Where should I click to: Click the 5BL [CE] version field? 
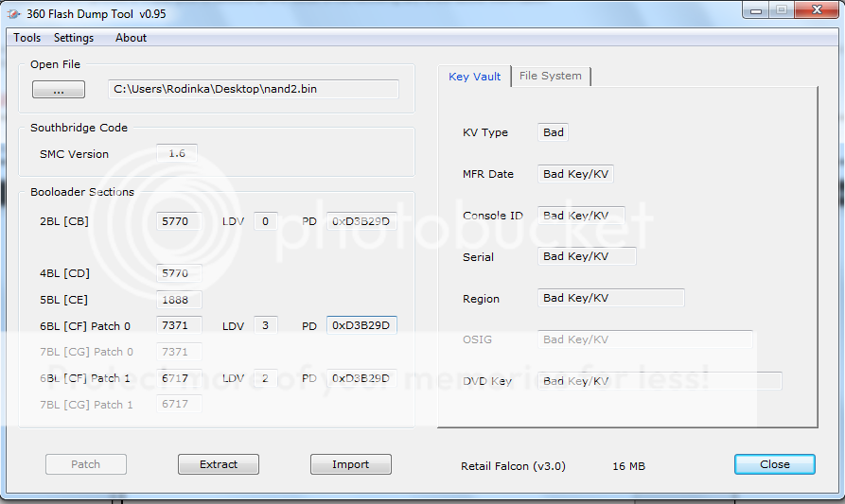(178, 300)
